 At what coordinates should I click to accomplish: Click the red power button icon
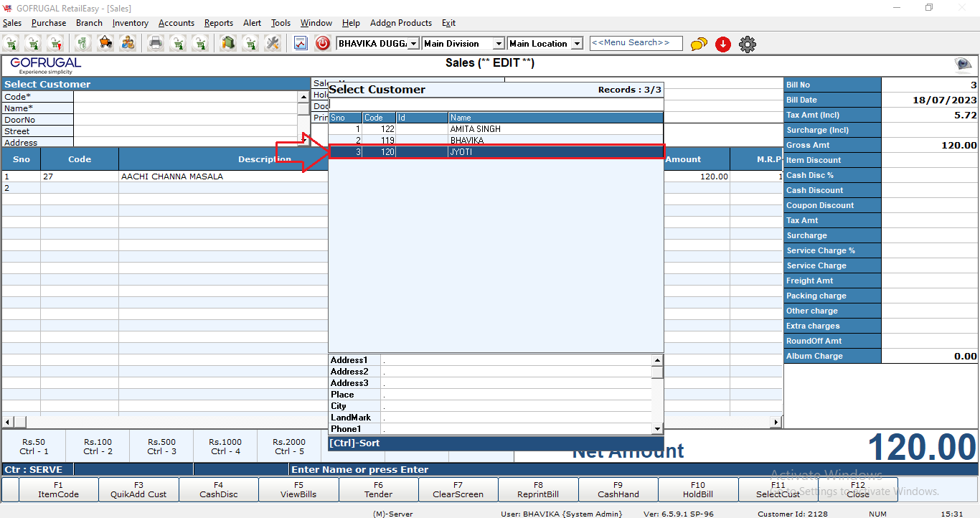pyautogui.click(x=323, y=44)
